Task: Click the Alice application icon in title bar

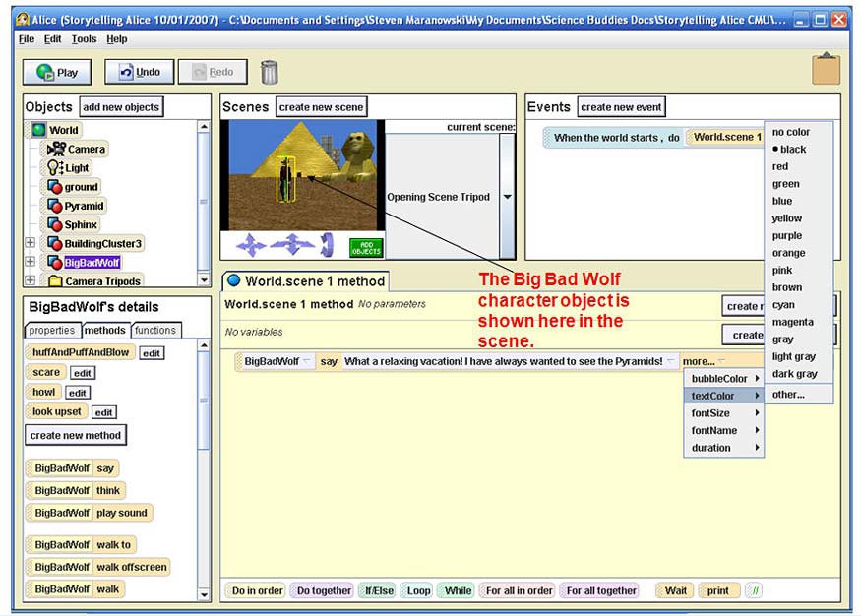Action: click(x=23, y=20)
